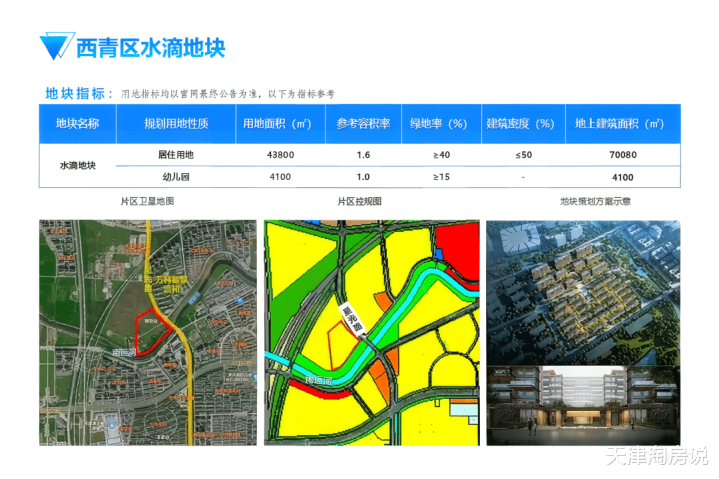Click the road name label on zoning plan
The height and width of the screenshot is (479, 719).
[x=353, y=318]
